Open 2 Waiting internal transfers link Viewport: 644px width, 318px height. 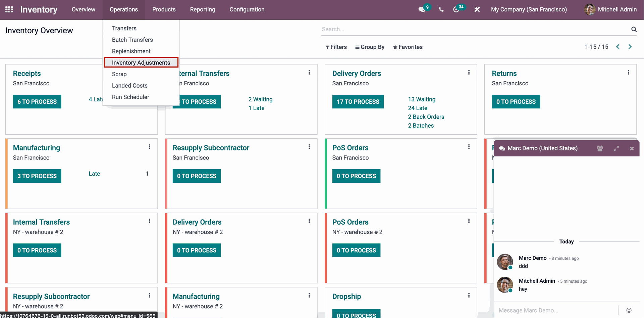(x=260, y=99)
